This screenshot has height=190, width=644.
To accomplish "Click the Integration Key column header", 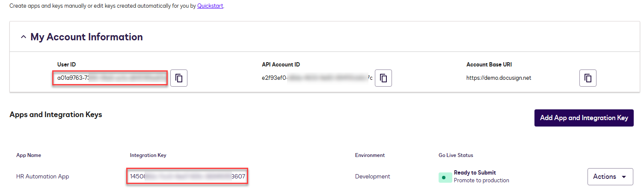I will tap(148, 155).
